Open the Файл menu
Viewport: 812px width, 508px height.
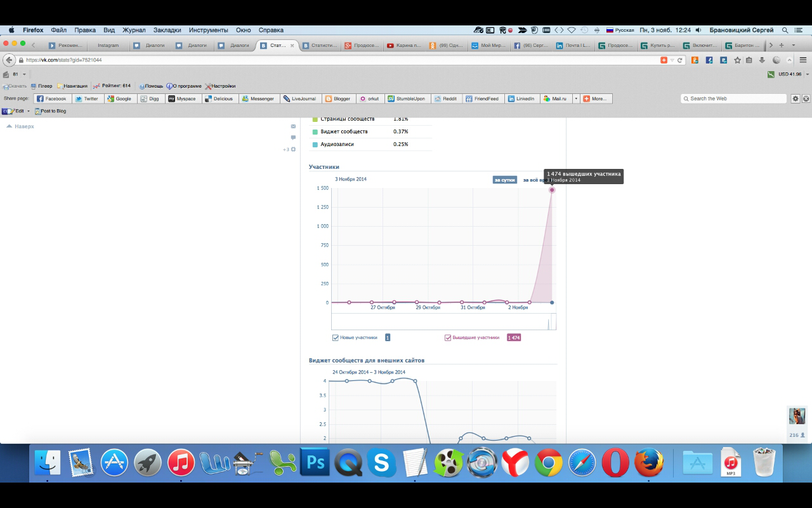(x=59, y=30)
